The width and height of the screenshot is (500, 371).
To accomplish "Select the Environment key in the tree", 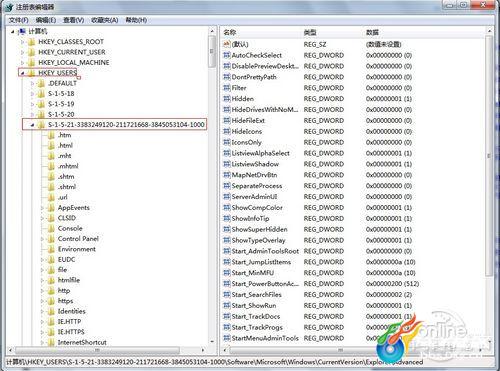I will (76, 249).
